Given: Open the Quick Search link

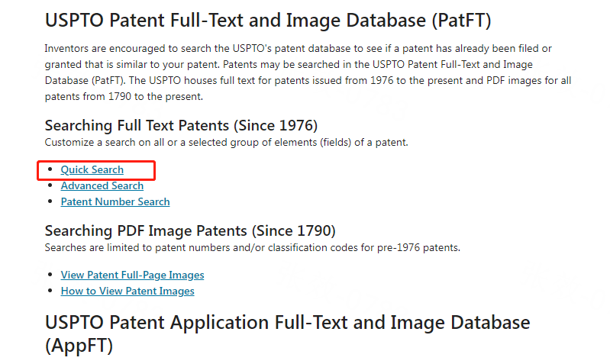Looking at the screenshot, I should click(92, 170).
